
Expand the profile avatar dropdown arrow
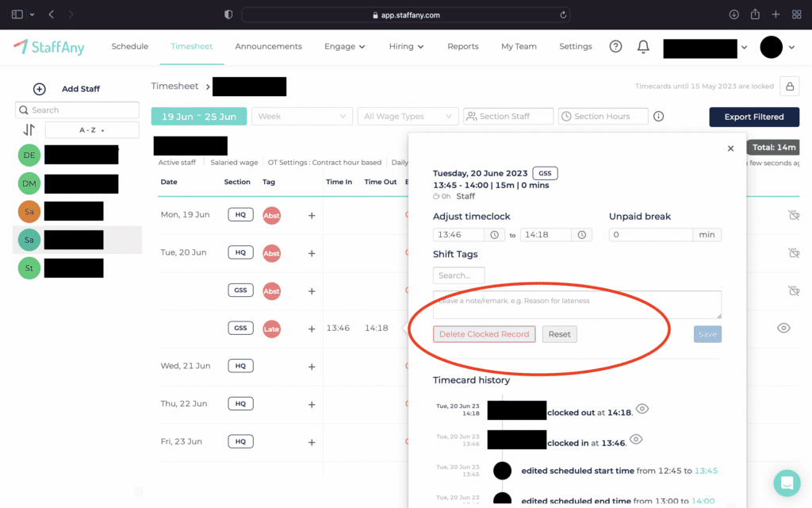coord(791,47)
